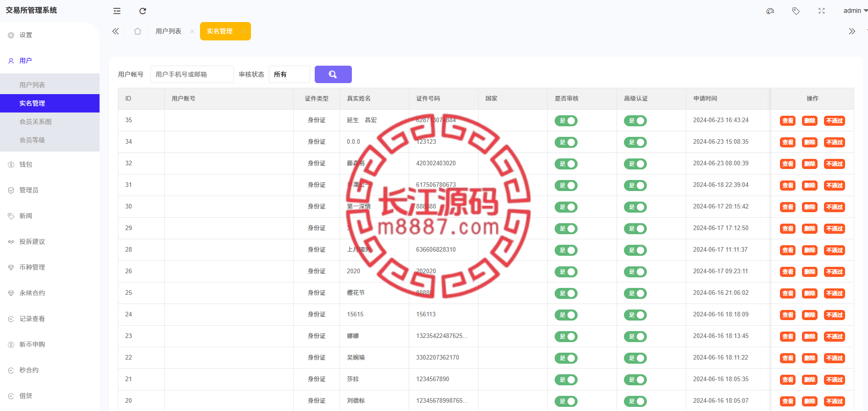Open the theme palette icon
This screenshot has height=411, width=868.
770,11
